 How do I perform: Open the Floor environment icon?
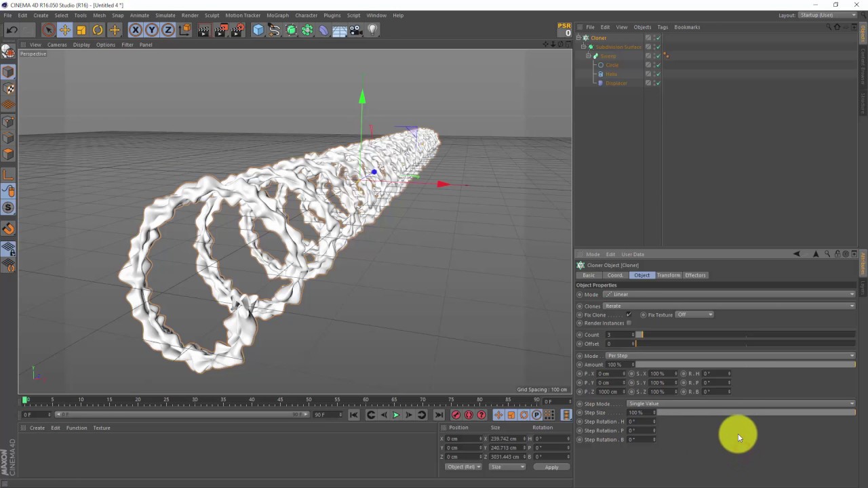click(340, 30)
